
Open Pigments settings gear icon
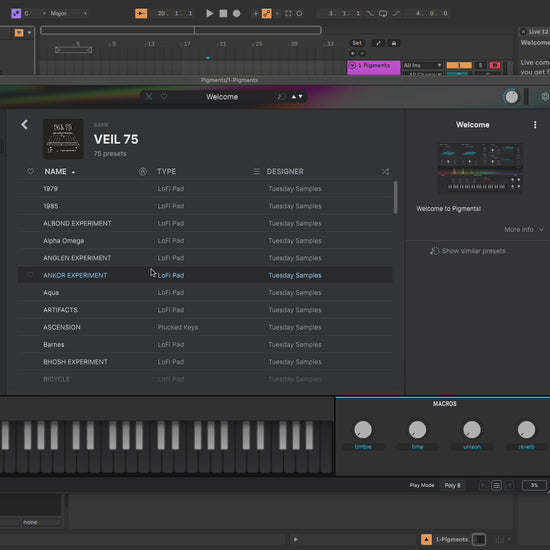click(x=545, y=96)
